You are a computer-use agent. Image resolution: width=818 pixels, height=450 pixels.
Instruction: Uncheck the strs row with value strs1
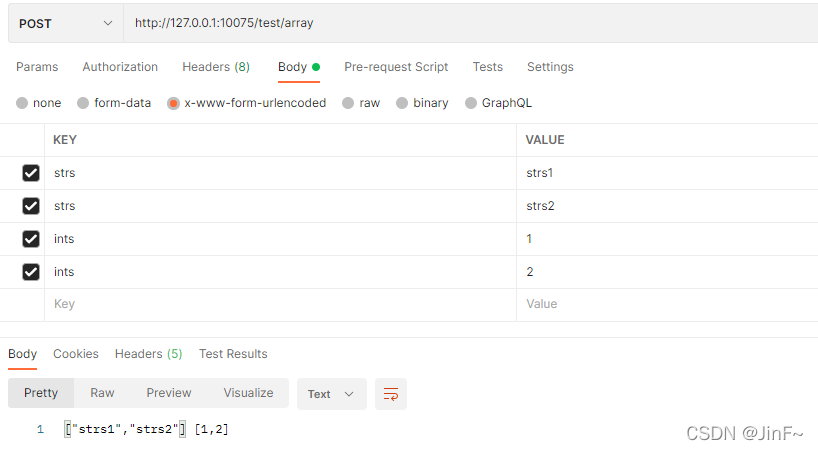[x=31, y=173]
